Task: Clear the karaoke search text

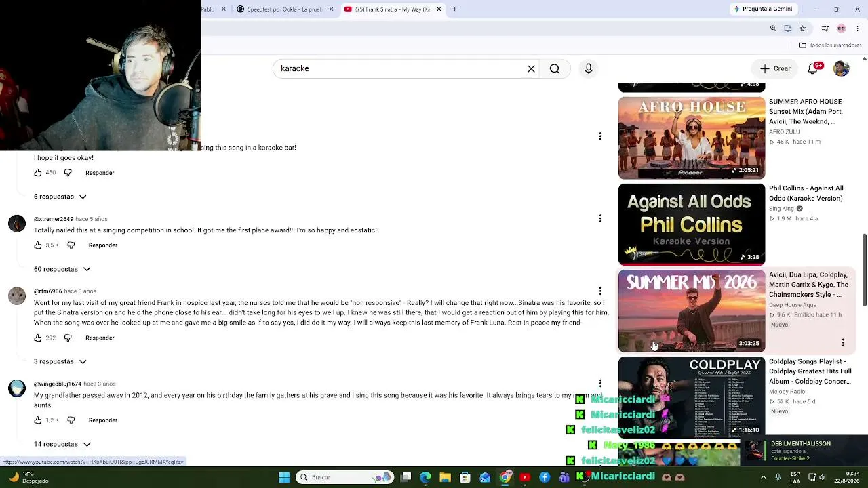Action: (x=531, y=68)
